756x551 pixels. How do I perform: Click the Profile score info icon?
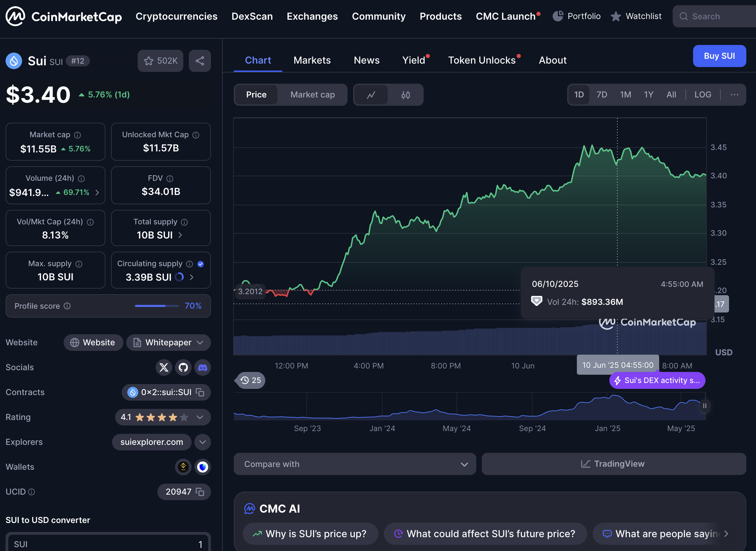(x=67, y=306)
